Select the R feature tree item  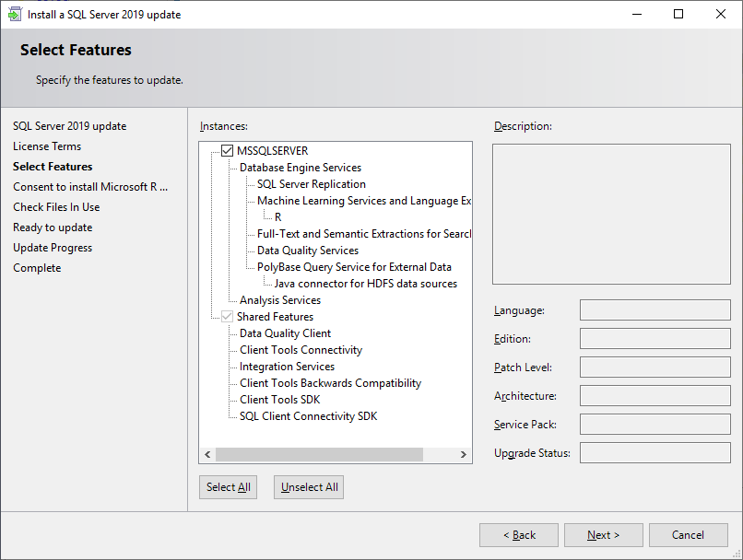pos(278,217)
